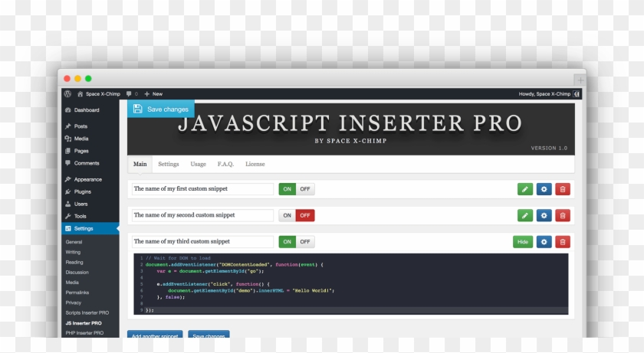
Task: Open settings gear for first snippet
Action: pyautogui.click(x=544, y=189)
